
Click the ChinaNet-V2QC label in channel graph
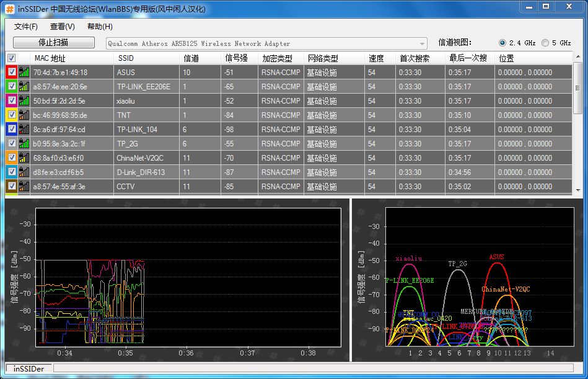[506, 289]
